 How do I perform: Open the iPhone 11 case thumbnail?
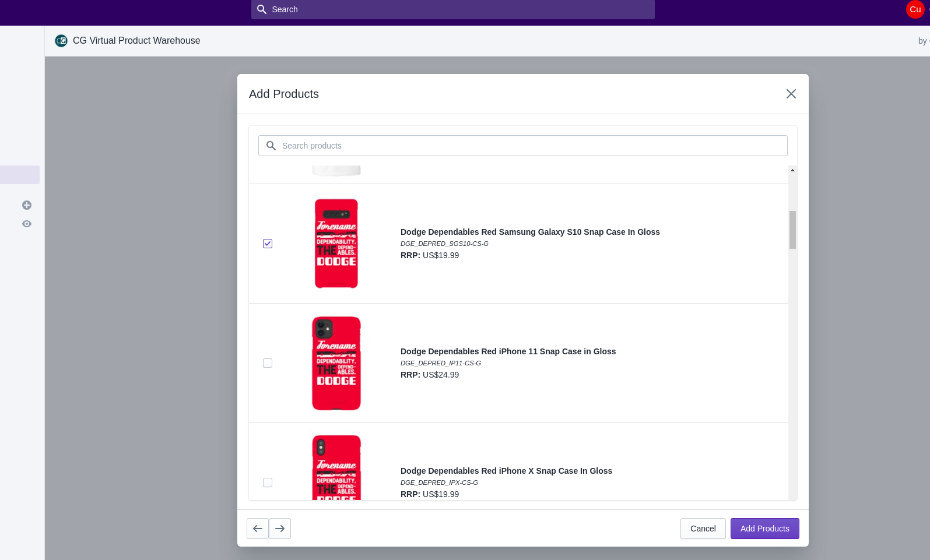[336, 363]
